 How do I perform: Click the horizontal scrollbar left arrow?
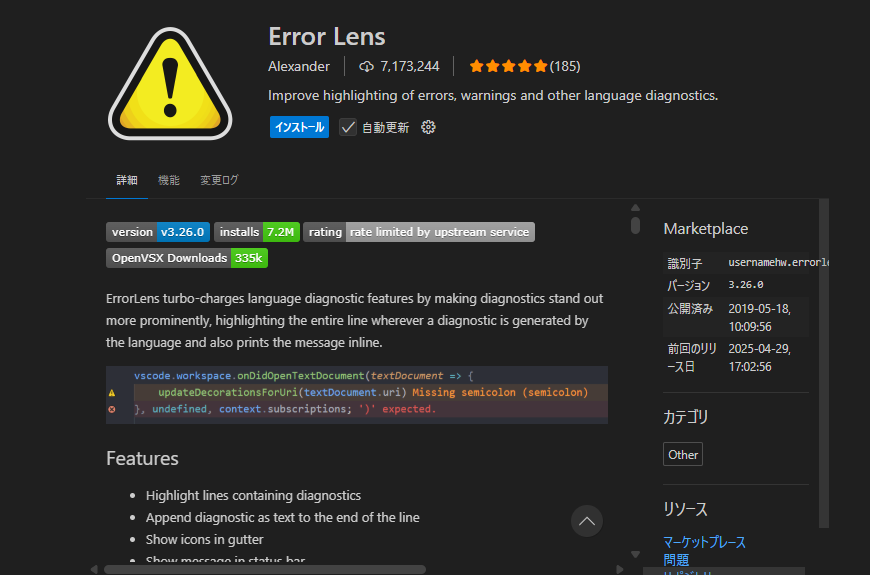(95, 569)
